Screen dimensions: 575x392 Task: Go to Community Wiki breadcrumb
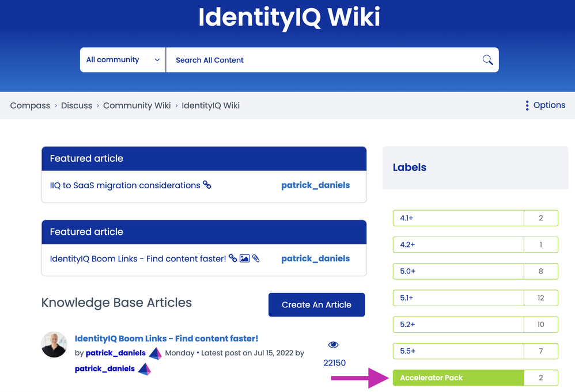137,105
